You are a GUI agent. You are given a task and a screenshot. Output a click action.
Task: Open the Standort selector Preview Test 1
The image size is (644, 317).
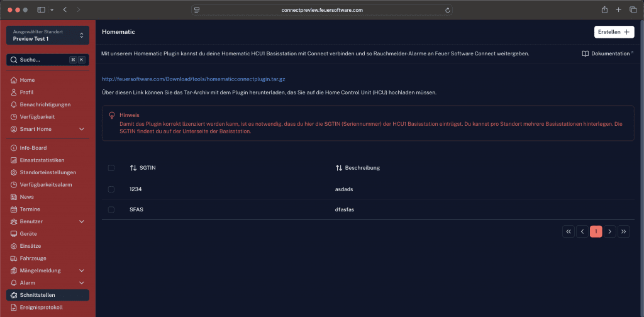pyautogui.click(x=48, y=35)
